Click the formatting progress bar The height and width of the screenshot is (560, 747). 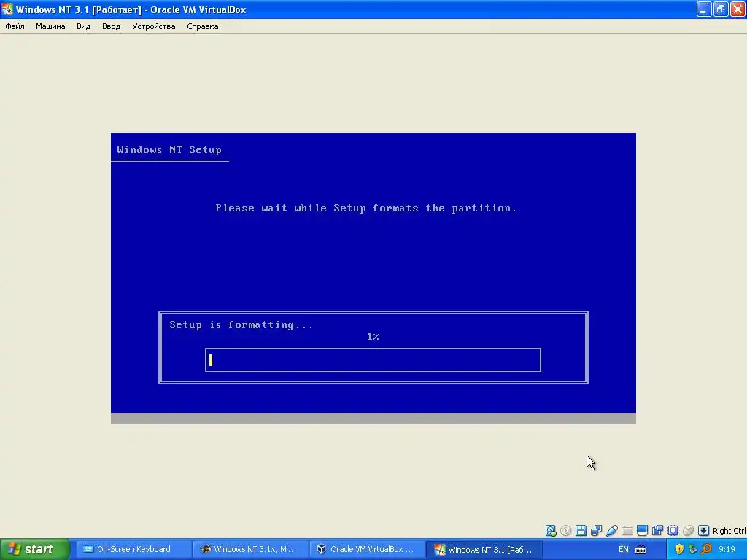373,359
